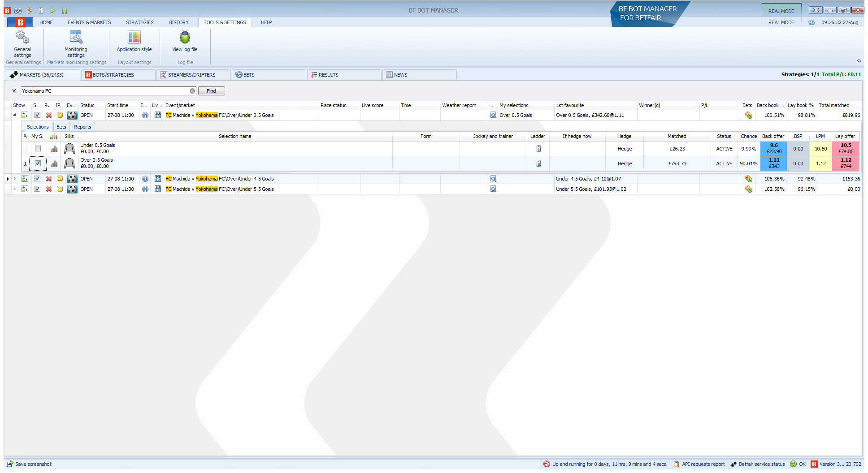Click coins bets icon for 0.5 Goals market
Screen dimensions: 868x473
point(749,115)
